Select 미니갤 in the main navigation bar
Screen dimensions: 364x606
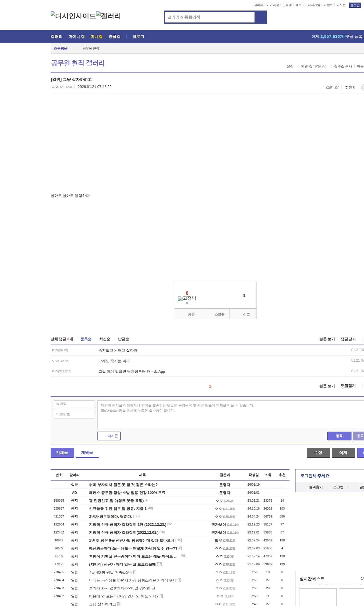coord(96,37)
